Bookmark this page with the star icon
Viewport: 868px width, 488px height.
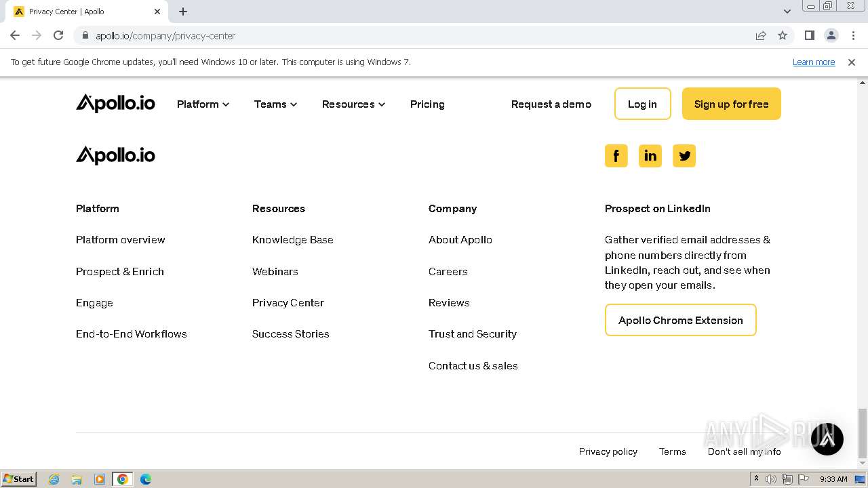coord(783,35)
